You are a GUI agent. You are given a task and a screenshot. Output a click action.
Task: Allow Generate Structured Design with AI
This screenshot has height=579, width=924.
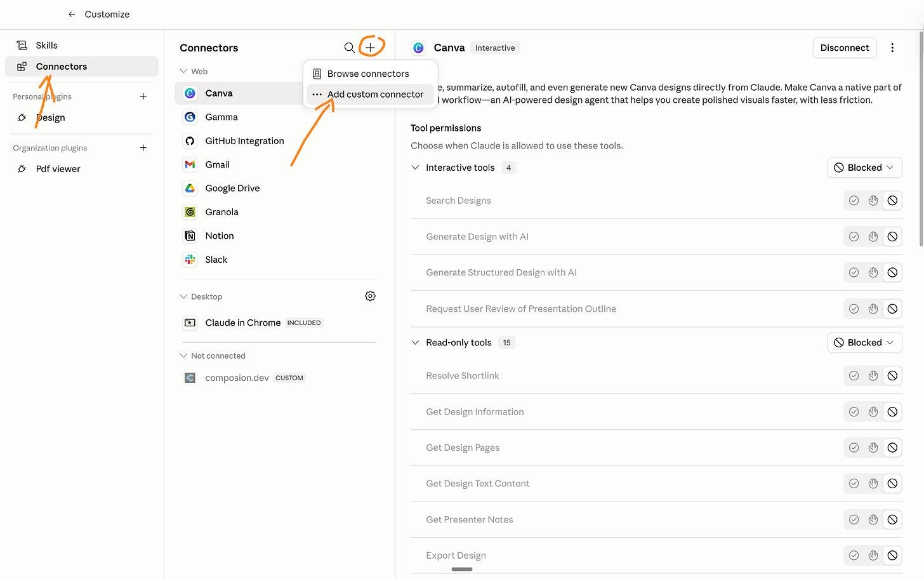pos(854,272)
